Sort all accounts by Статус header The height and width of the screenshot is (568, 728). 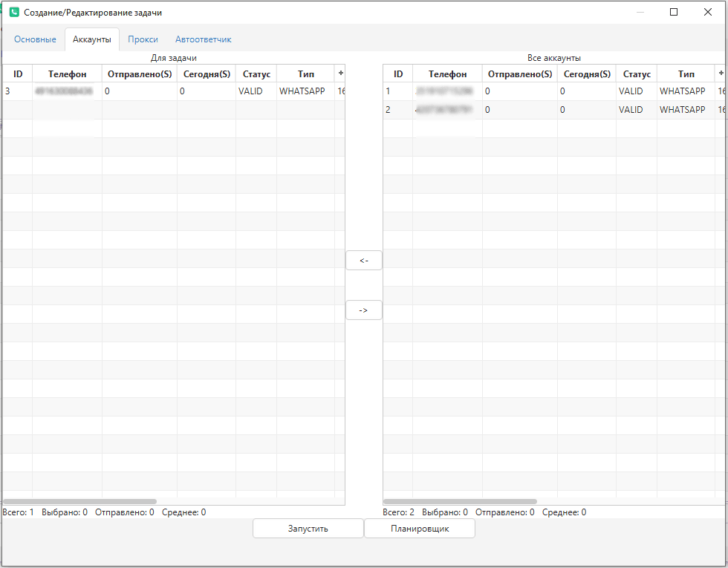click(x=637, y=74)
